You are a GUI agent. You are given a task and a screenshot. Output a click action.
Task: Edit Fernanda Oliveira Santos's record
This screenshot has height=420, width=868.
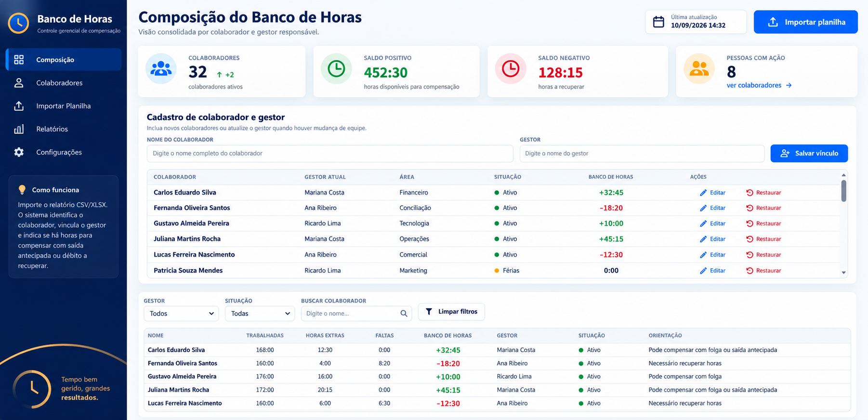(713, 208)
